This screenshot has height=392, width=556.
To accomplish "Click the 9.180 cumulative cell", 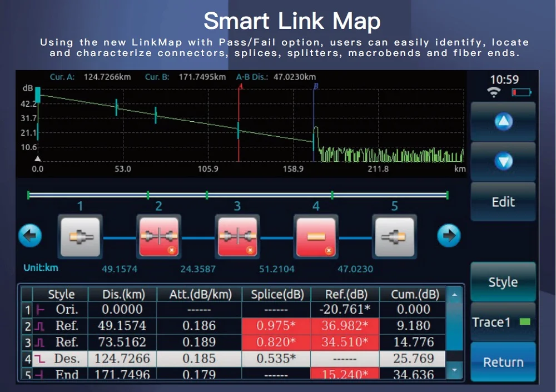I will tap(413, 326).
